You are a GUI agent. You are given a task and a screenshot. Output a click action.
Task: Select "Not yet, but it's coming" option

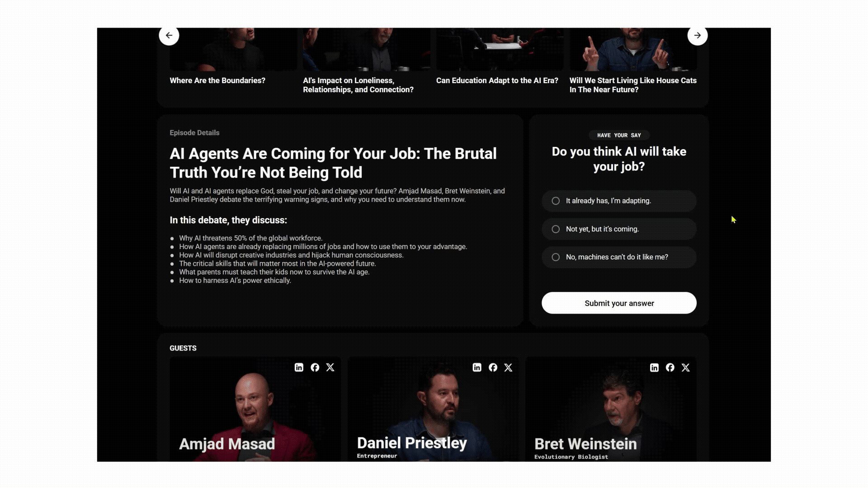[619, 229]
